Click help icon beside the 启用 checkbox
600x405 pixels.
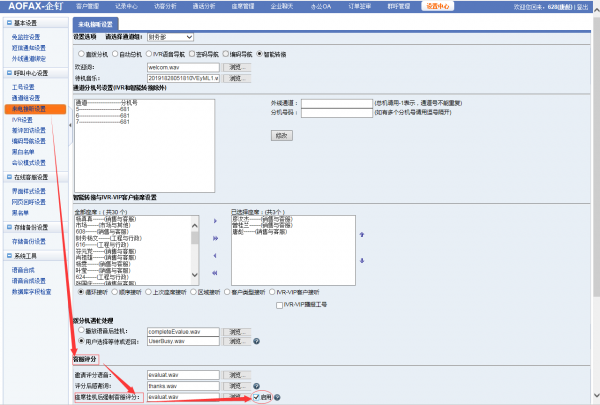pos(277,397)
